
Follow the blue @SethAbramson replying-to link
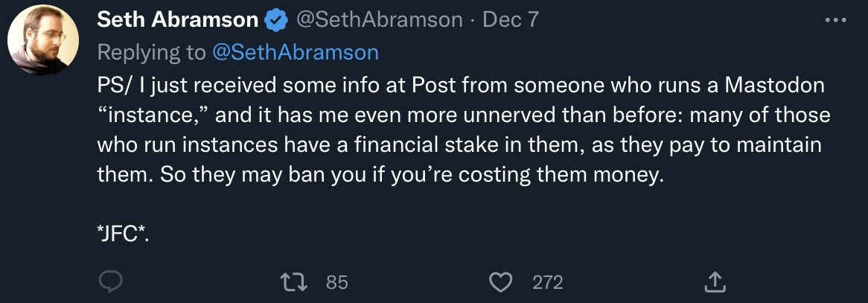click(x=296, y=52)
